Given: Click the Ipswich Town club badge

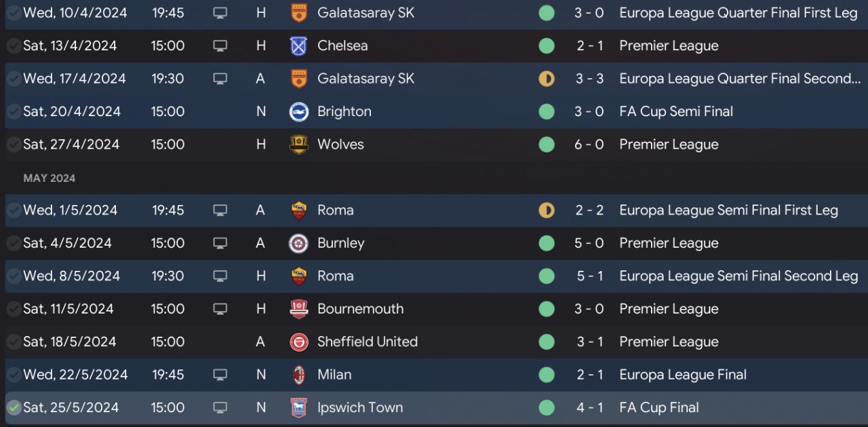Looking at the screenshot, I should (x=298, y=408).
